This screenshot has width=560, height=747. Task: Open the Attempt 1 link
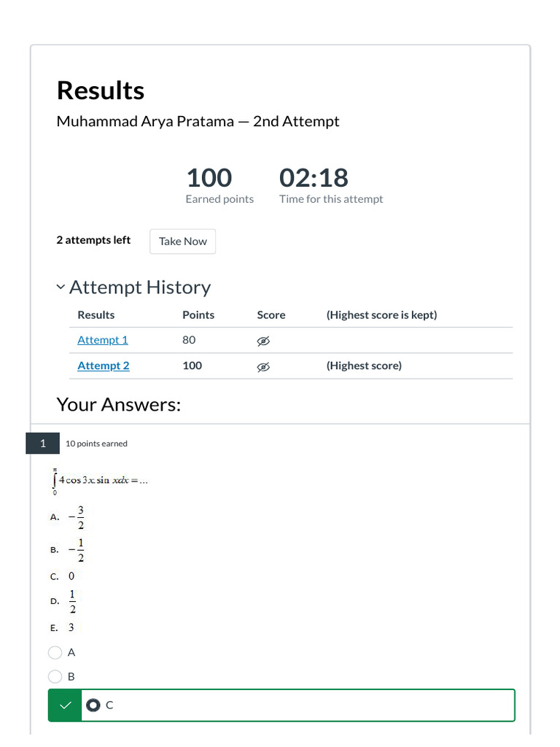coord(103,340)
